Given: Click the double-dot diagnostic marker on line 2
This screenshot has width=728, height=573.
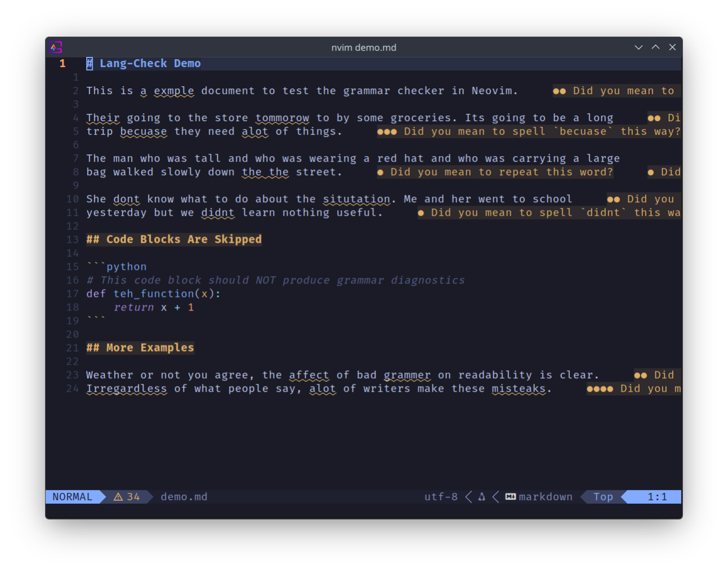Looking at the screenshot, I should [x=559, y=91].
